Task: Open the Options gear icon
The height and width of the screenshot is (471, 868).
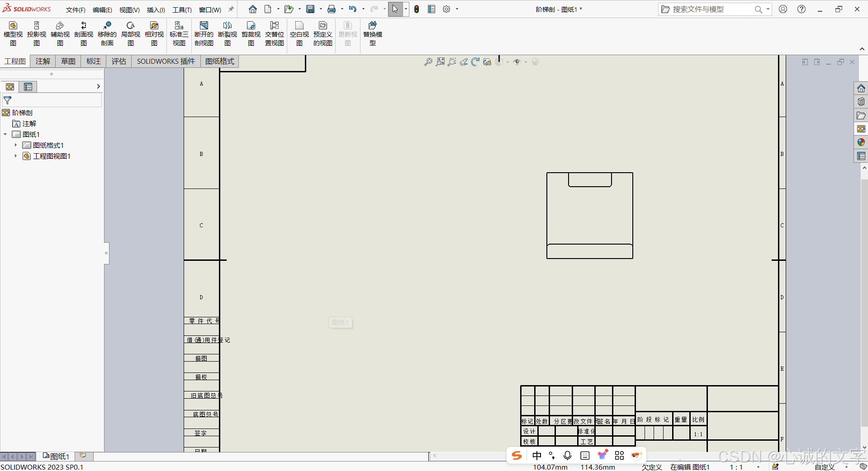Action: tap(446, 9)
